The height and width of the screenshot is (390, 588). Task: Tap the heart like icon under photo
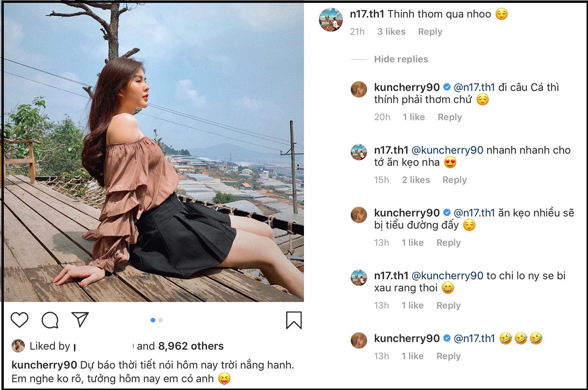(x=19, y=320)
